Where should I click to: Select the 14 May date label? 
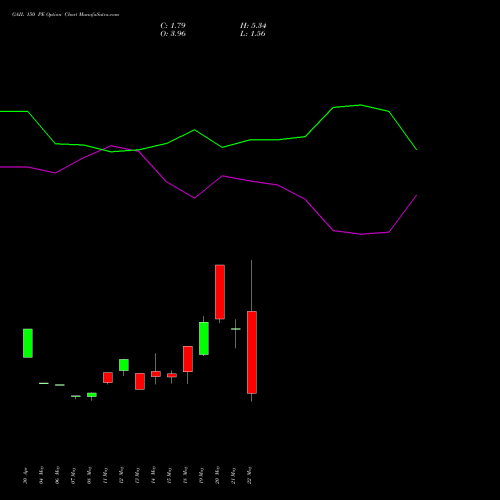click(x=154, y=475)
